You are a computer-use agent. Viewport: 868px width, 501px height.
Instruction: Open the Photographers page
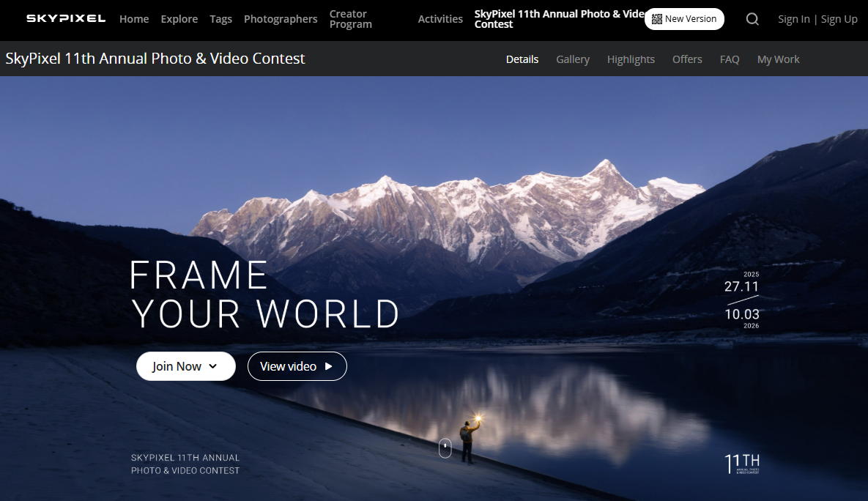point(281,19)
